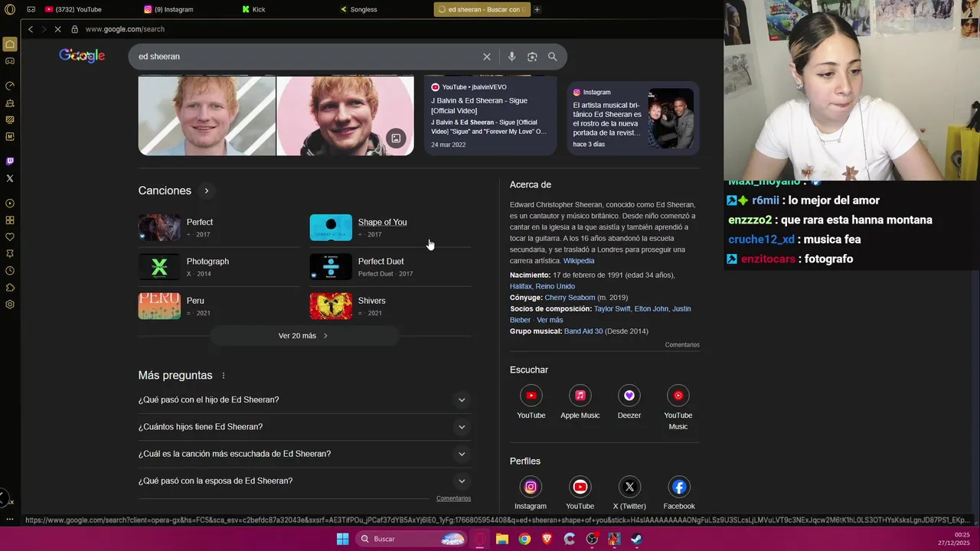Go back with the browser back arrow

31,29
